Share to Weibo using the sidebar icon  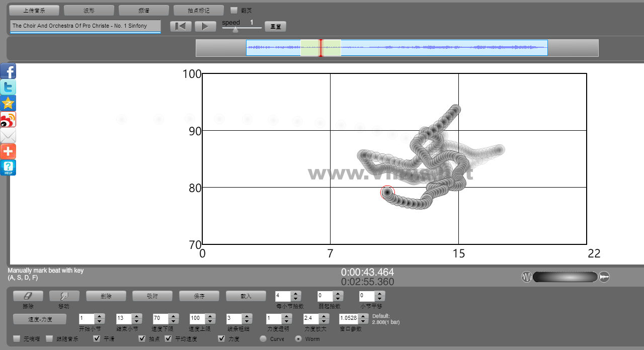8,120
